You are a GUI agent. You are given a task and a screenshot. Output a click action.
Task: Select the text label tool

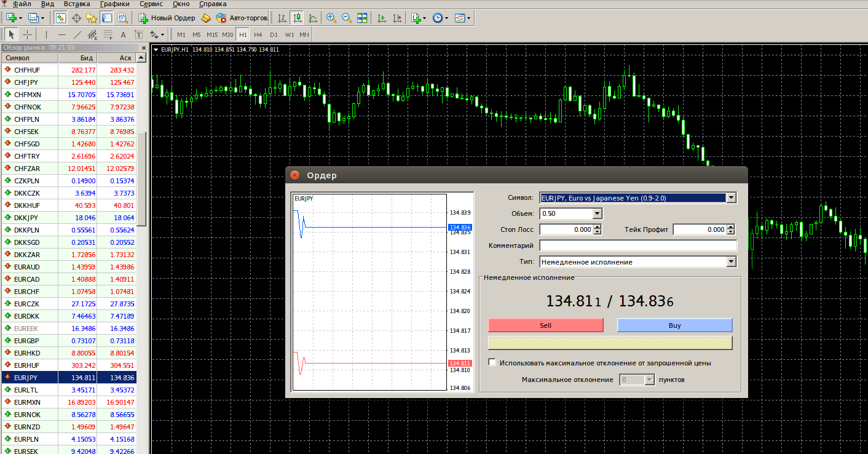[138, 34]
